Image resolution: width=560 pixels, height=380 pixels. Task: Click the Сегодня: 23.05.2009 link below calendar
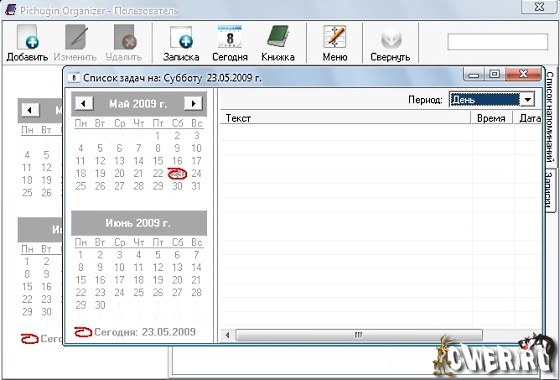click(x=135, y=332)
